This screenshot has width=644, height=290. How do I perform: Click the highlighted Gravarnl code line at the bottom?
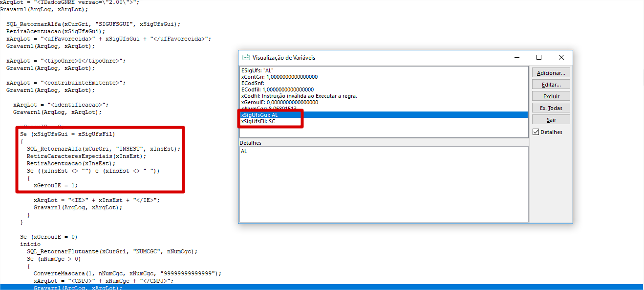tap(78, 288)
